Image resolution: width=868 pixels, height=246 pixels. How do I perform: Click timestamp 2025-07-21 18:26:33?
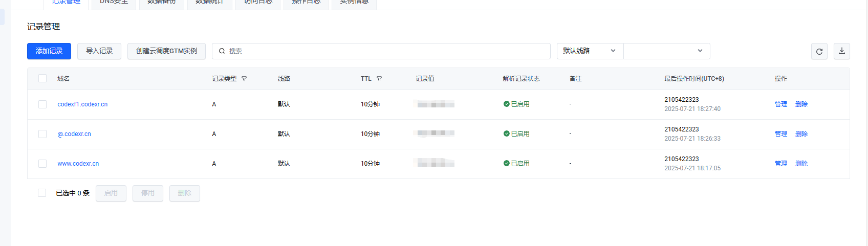(692, 139)
